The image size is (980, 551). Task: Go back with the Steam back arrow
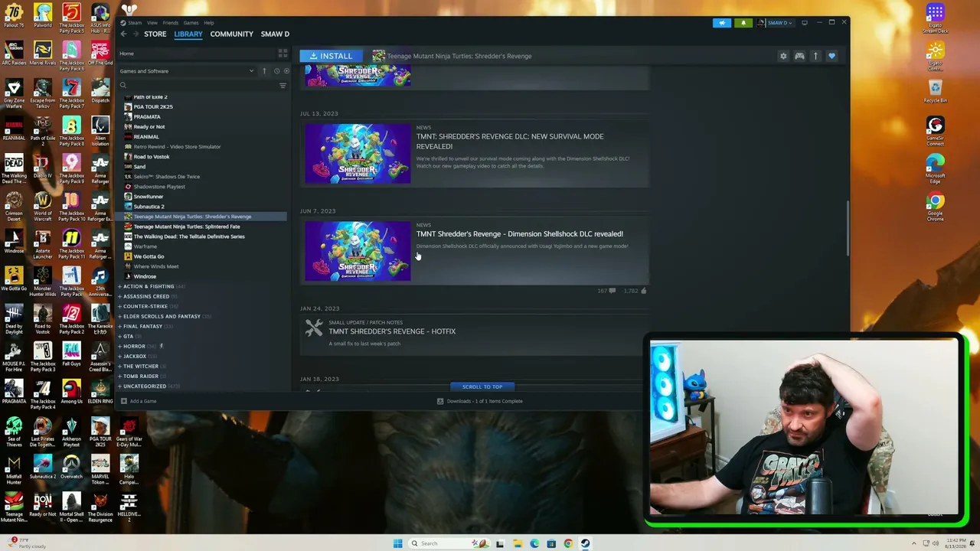click(123, 34)
